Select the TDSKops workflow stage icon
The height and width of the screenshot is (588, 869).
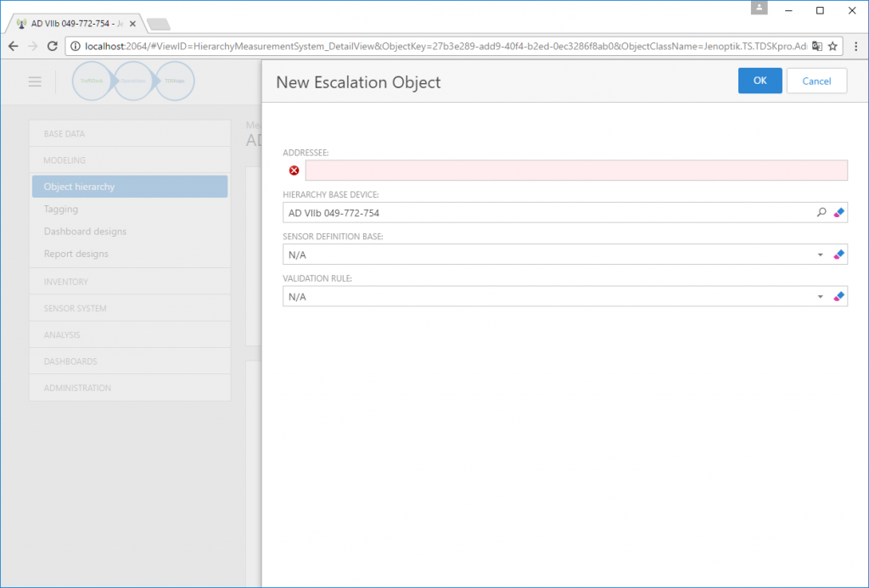click(175, 81)
